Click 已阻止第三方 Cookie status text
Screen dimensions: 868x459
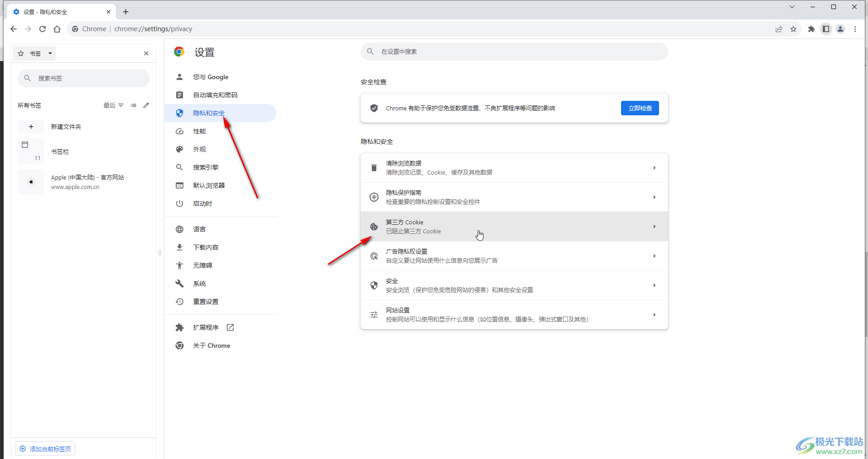pyautogui.click(x=413, y=231)
